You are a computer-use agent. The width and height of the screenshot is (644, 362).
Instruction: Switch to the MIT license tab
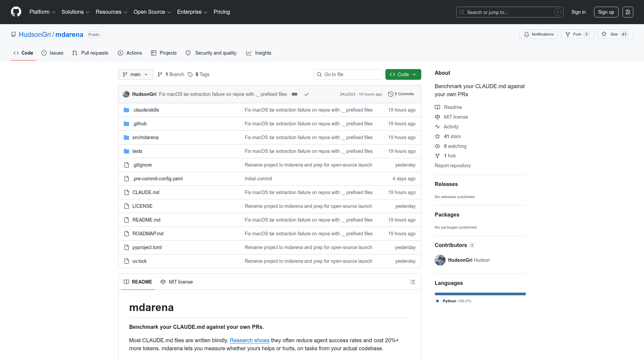pyautogui.click(x=176, y=282)
